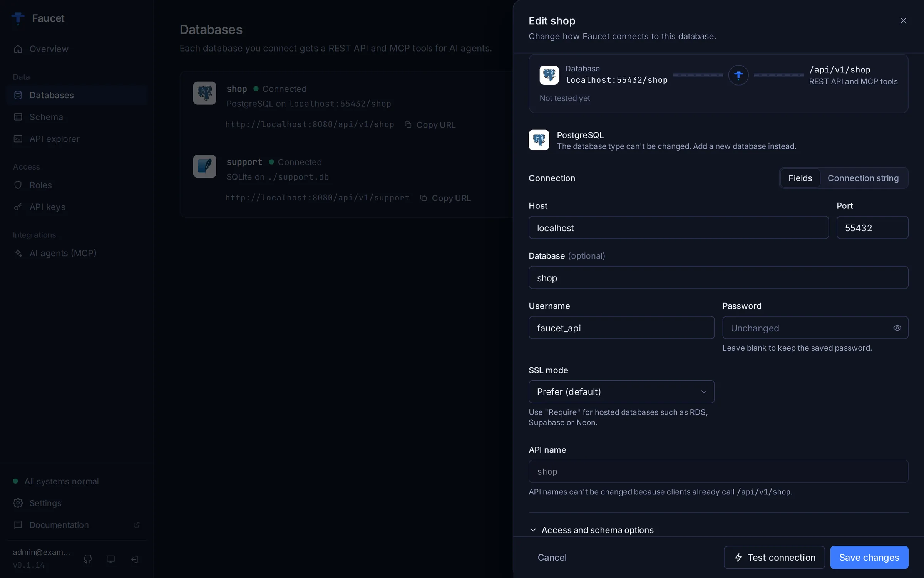Click the disabled API name field
924x578 pixels.
718,471
